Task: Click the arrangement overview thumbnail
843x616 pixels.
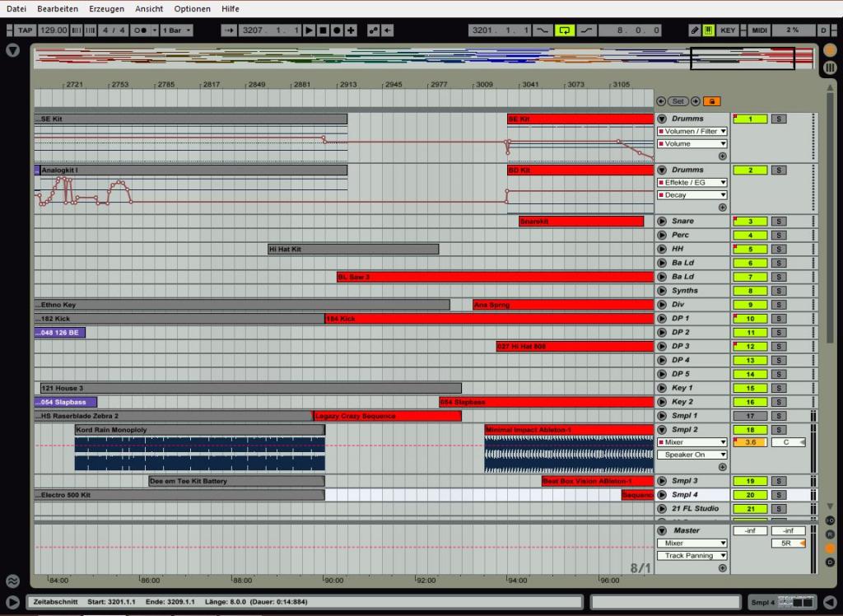Action: pos(424,58)
